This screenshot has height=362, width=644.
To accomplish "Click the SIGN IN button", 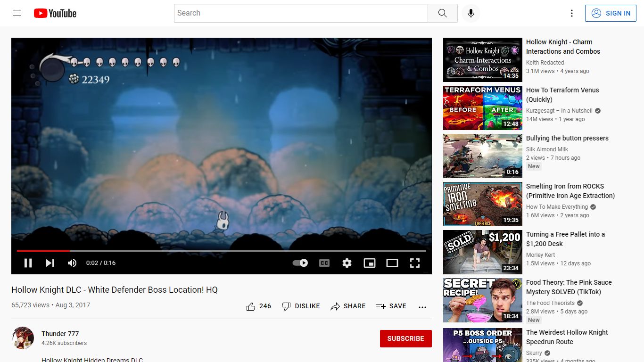I will 611,13.
